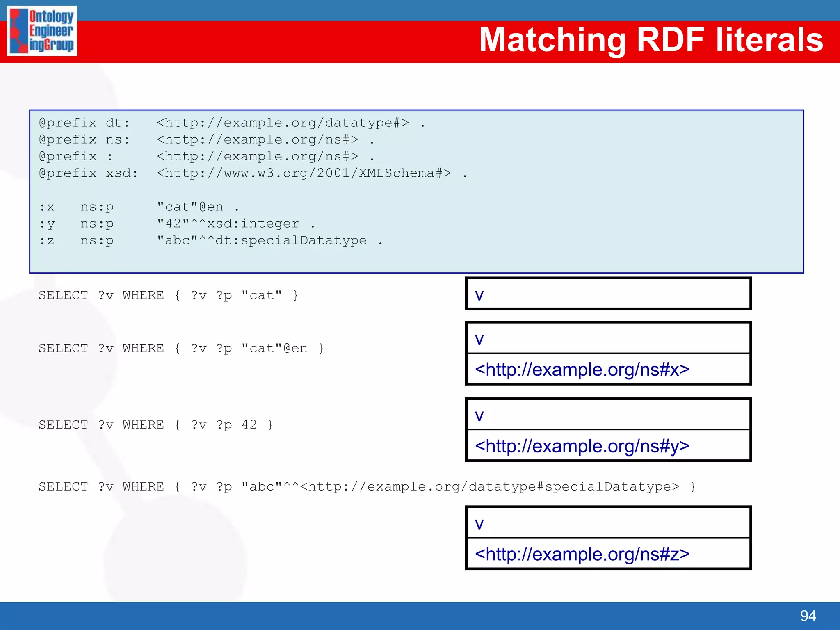Viewport: 840px width, 630px height.
Task: Click the Ontology Engineering Group logo
Action: pyautogui.click(x=42, y=31)
